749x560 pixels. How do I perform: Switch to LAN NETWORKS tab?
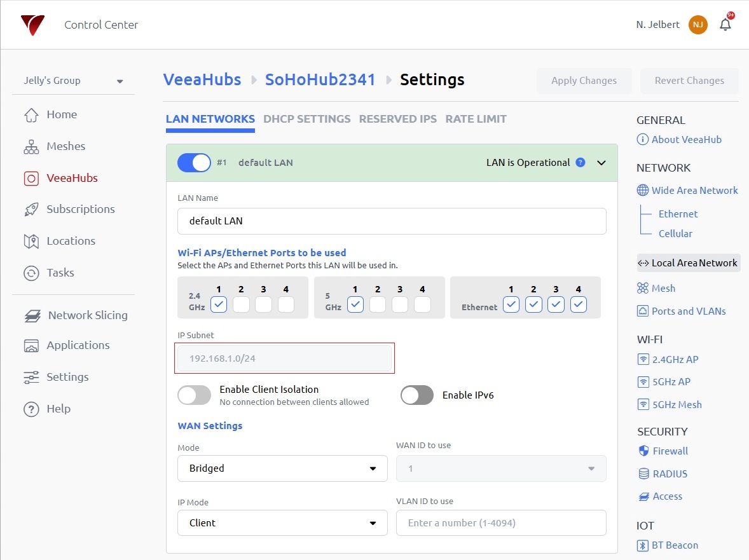(x=210, y=119)
